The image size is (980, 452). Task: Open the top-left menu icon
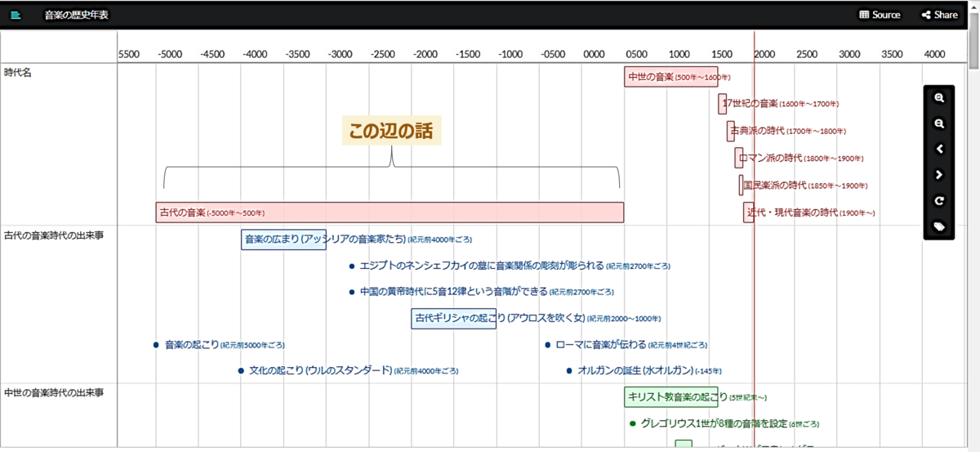(x=16, y=15)
